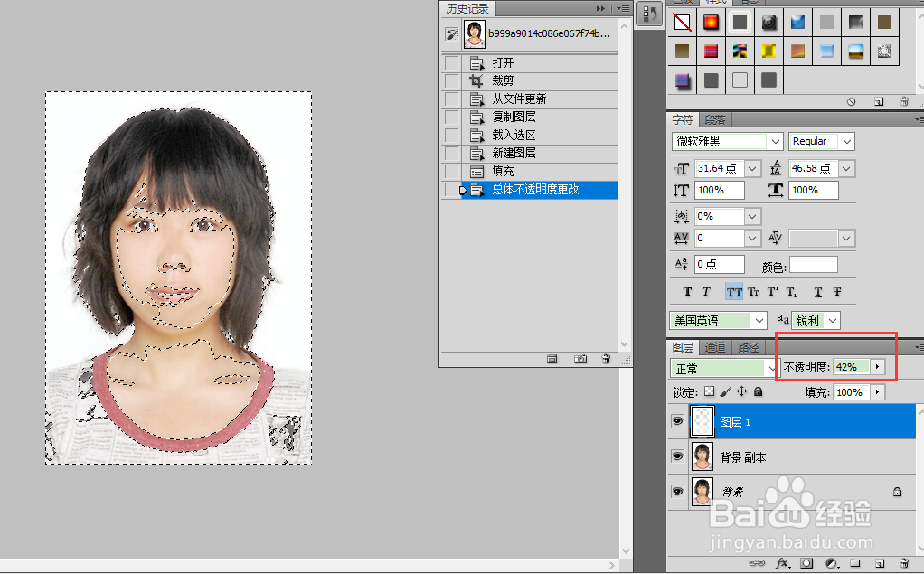924x574 pixels.
Task: Open anti-aliasing dropdown showing 锐利
Action: 833,321
